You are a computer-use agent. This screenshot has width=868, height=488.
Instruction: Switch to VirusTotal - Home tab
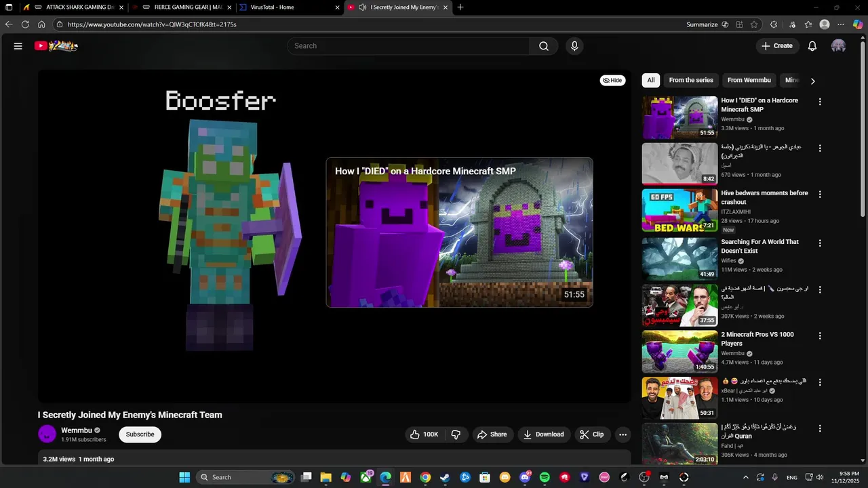(x=290, y=7)
